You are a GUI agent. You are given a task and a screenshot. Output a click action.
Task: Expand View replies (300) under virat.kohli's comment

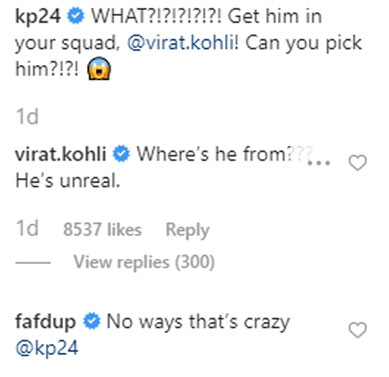click(144, 262)
